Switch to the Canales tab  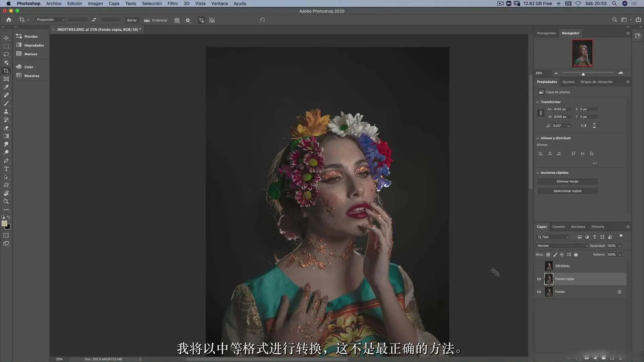(x=558, y=227)
